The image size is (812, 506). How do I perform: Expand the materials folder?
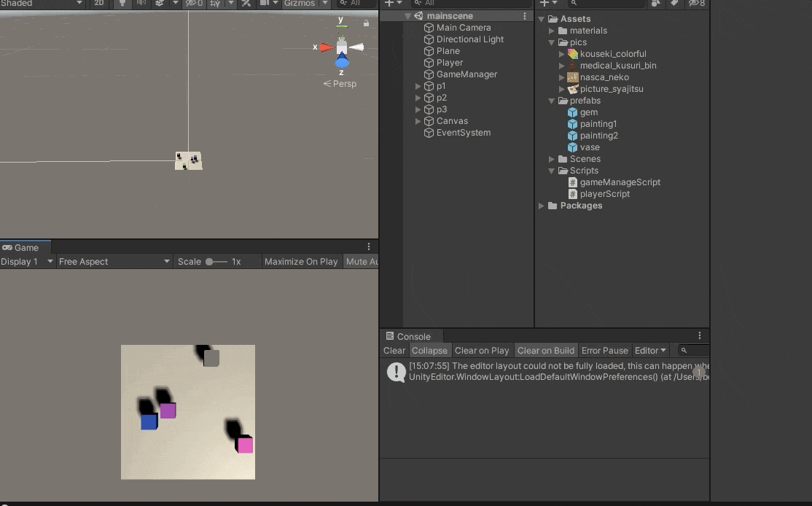pos(552,31)
